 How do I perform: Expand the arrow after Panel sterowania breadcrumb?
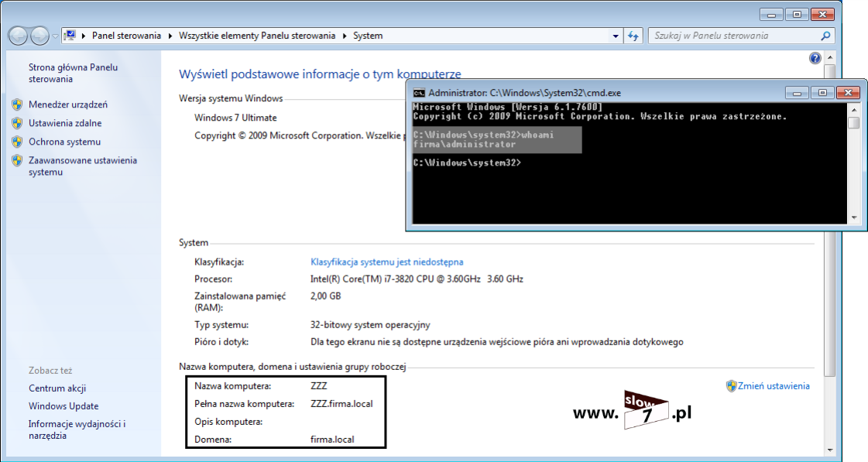point(170,36)
